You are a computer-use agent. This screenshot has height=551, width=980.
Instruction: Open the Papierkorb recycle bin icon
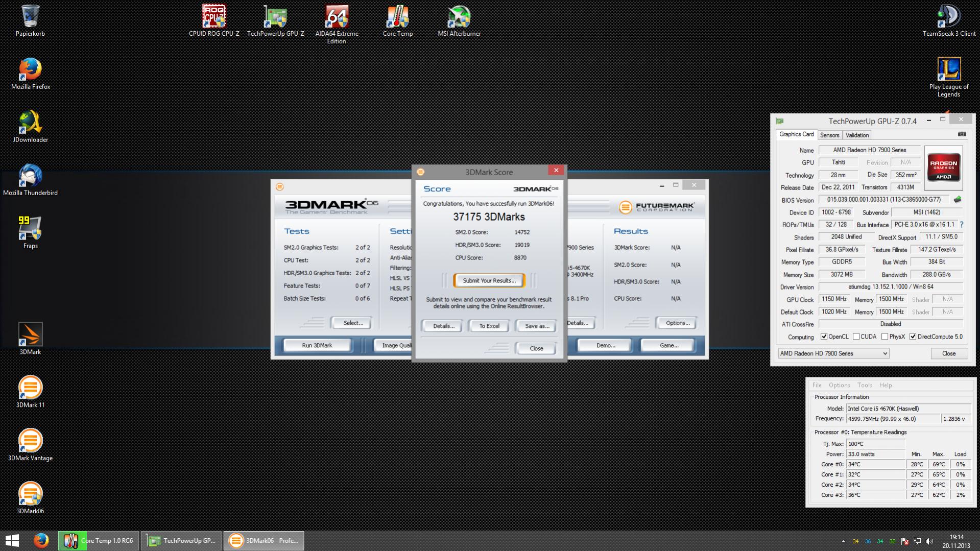coord(30,21)
